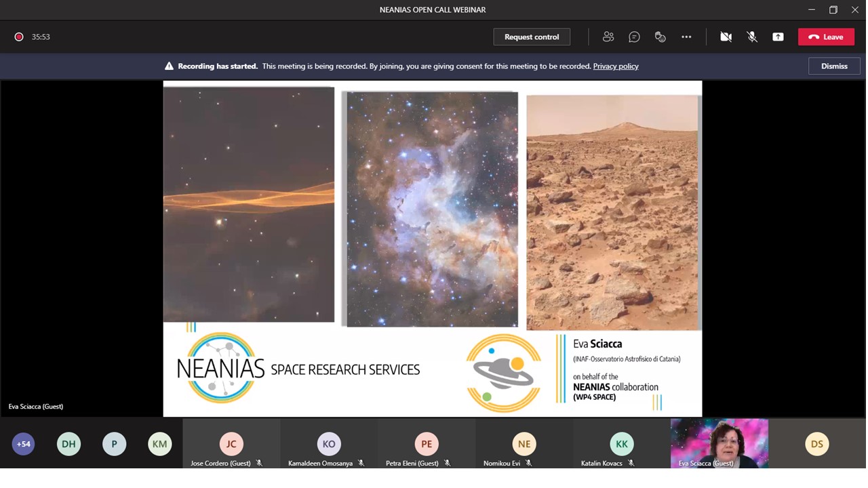Click the 'Katalin Kovacs' name label
This screenshot has width=868, height=488.
(601, 464)
